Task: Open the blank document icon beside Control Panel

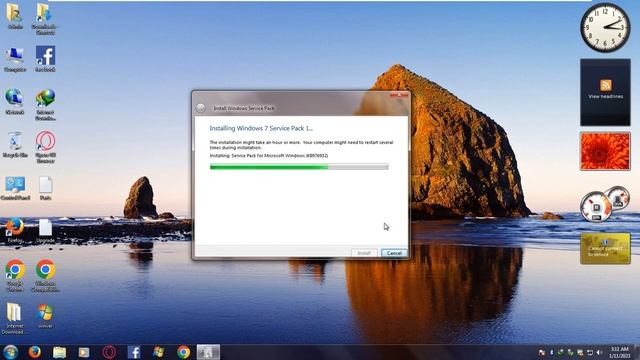Action: coord(45,188)
